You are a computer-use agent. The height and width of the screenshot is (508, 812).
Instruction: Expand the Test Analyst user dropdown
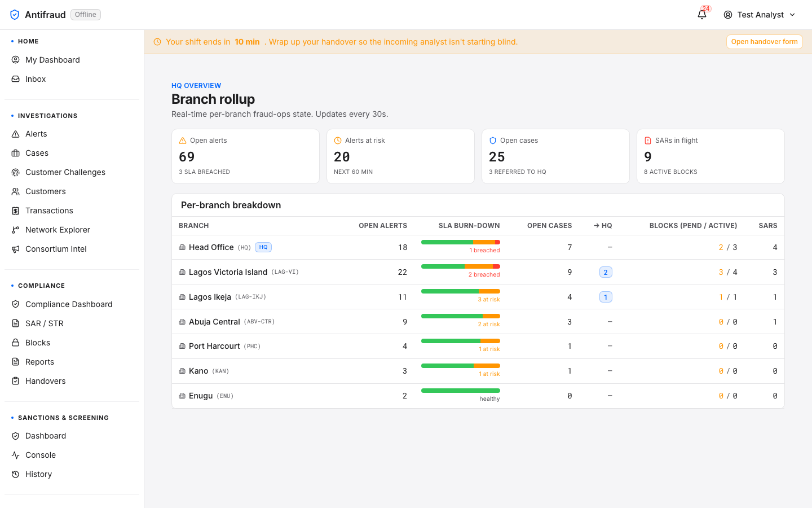760,15
